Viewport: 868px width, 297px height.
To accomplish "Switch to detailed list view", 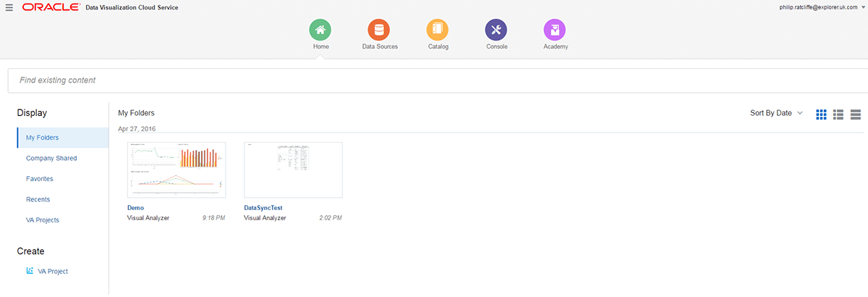I will [x=839, y=114].
